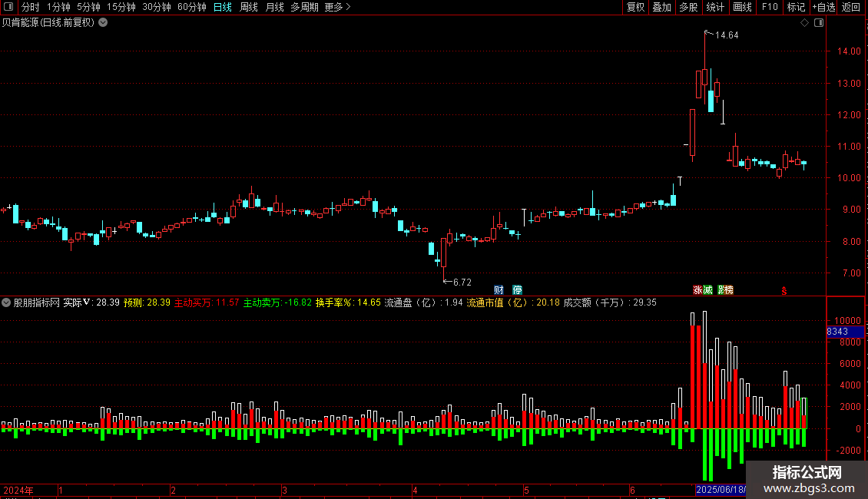Click the 10.00 price axis label

coord(849,178)
